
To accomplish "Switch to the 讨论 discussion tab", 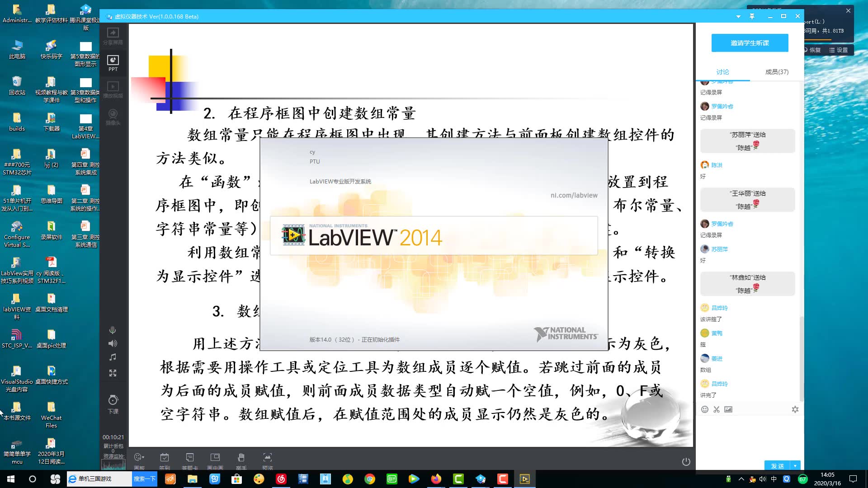I will pyautogui.click(x=722, y=72).
